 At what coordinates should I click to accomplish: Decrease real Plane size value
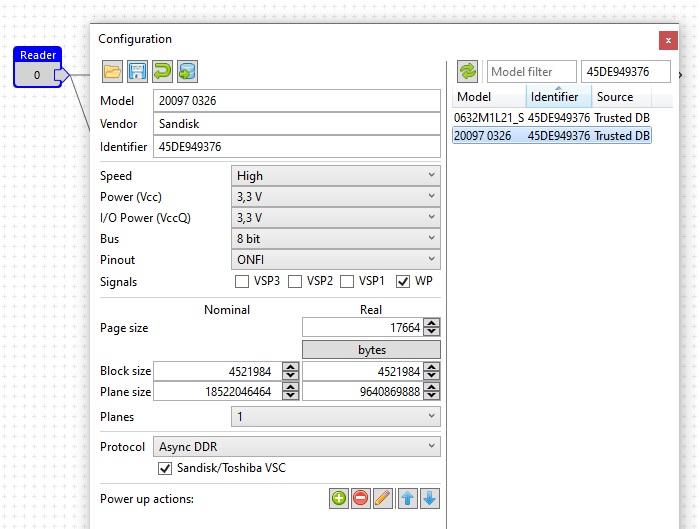(x=431, y=396)
